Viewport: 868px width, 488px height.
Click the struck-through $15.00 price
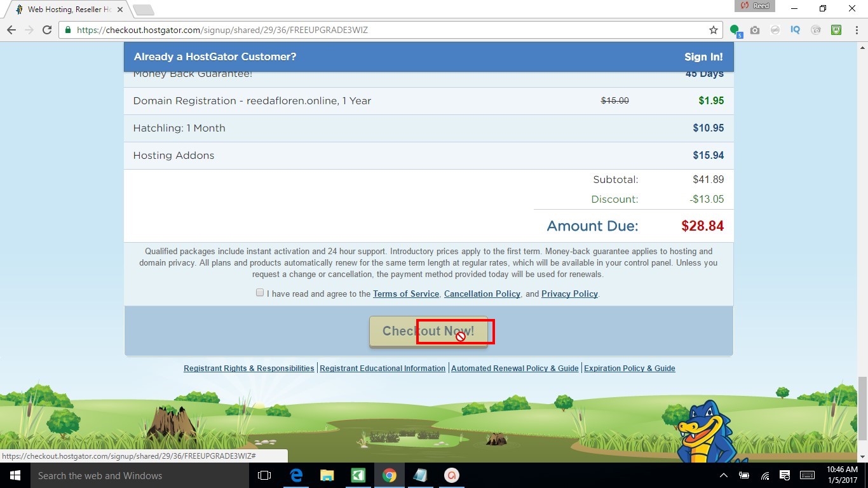(615, 100)
